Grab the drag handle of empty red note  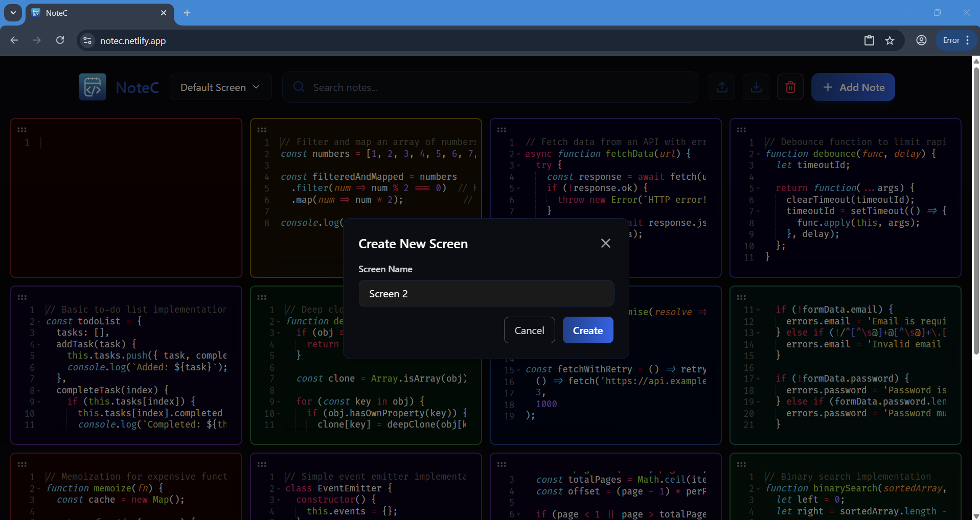(x=22, y=130)
